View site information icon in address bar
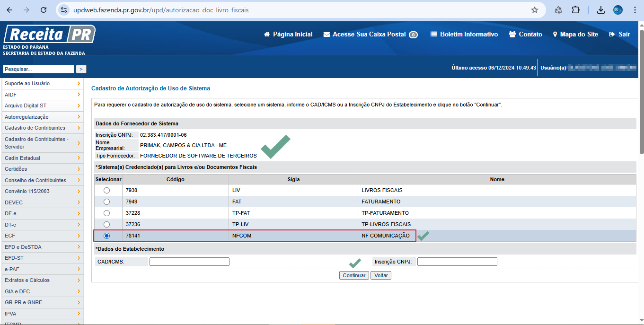This screenshot has height=325, width=644. coord(65,10)
